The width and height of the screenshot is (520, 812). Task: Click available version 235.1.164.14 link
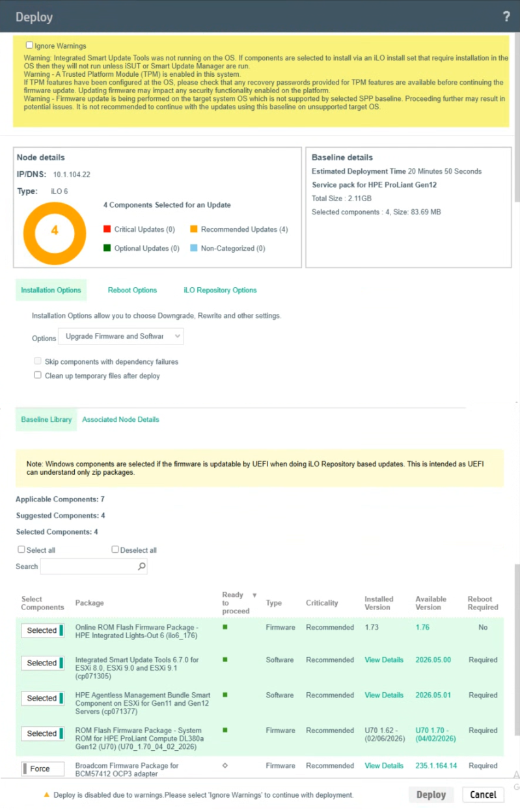[436, 765]
